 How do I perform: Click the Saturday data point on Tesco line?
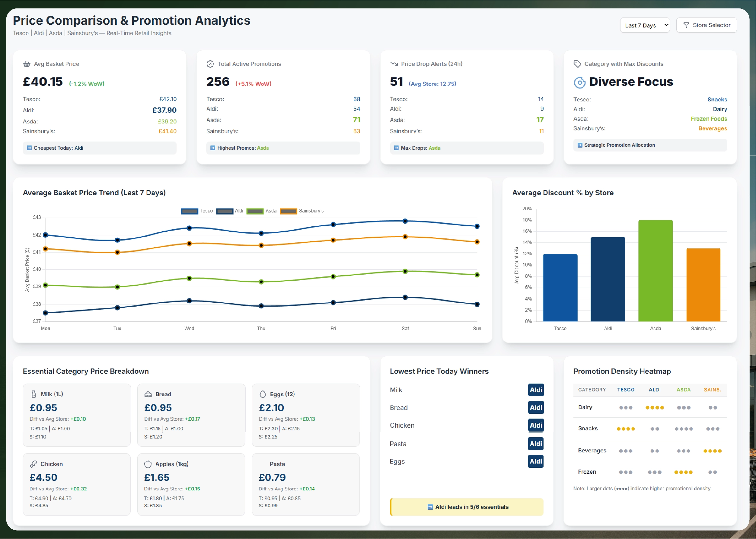[x=405, y=221]
